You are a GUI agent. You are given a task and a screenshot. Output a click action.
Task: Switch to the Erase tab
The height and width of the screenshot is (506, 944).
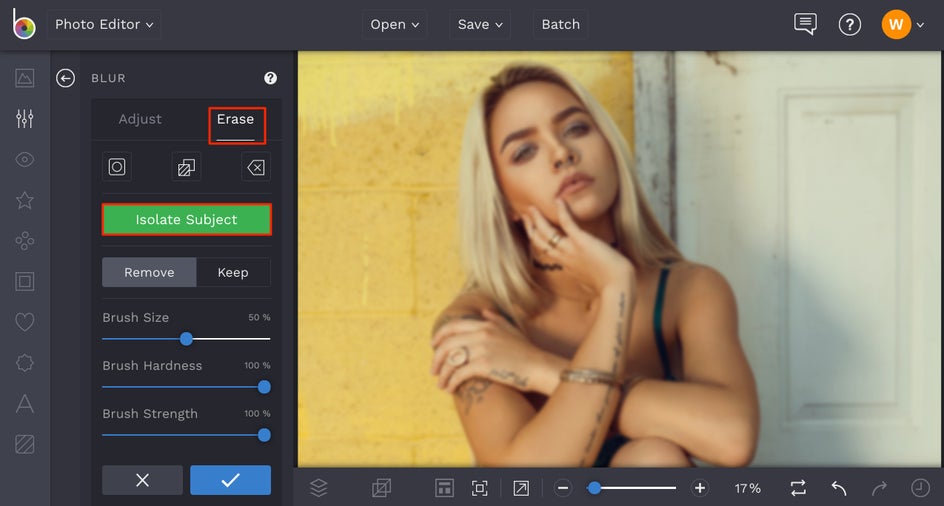point(235,119)
